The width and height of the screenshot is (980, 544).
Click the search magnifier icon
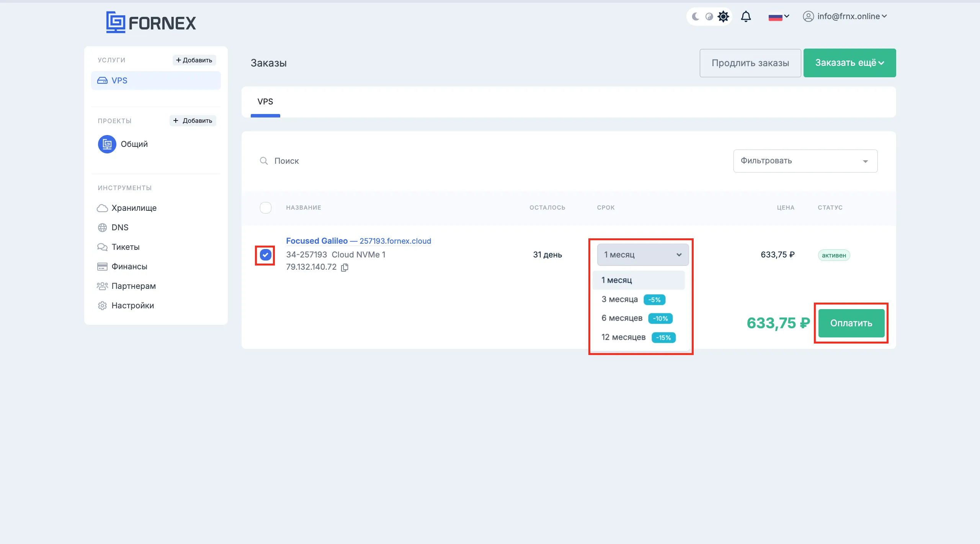[x=264, y=161]
